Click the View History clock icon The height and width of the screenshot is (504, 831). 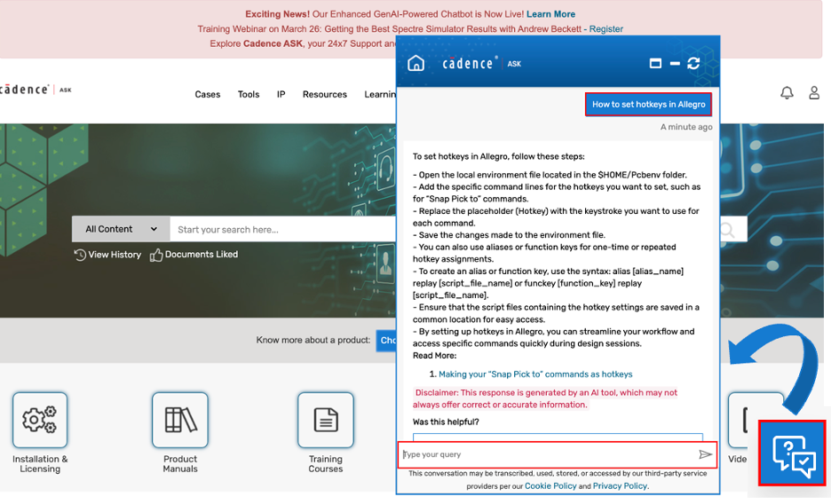(x=80, y=256)
